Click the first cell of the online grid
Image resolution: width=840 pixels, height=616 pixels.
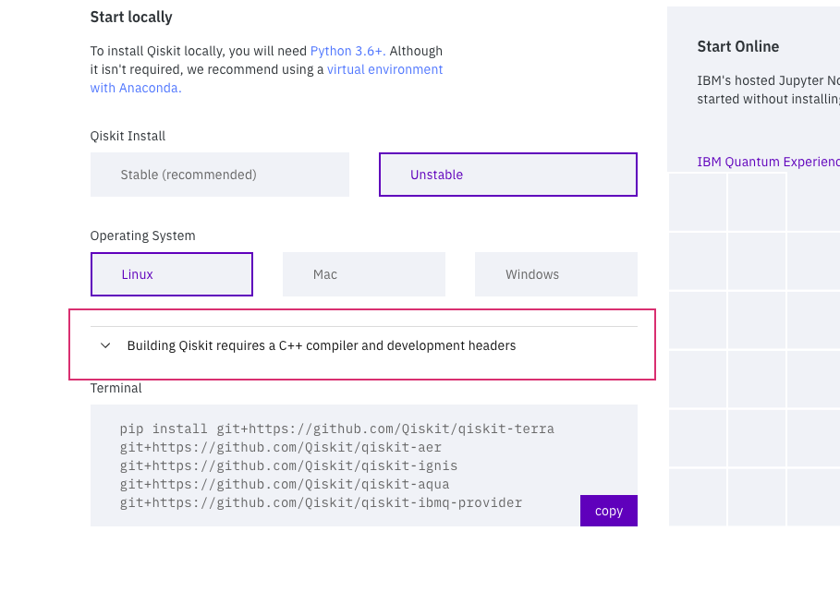(x=697, y=201)
